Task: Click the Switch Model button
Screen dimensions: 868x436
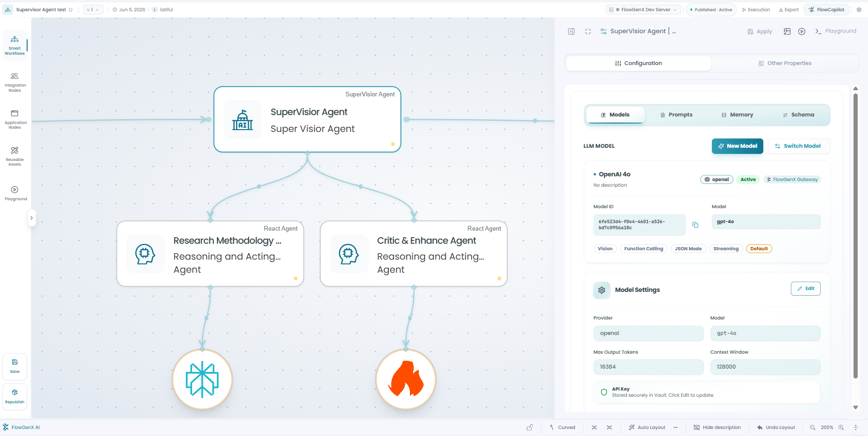Action: (x=799, y=146)
